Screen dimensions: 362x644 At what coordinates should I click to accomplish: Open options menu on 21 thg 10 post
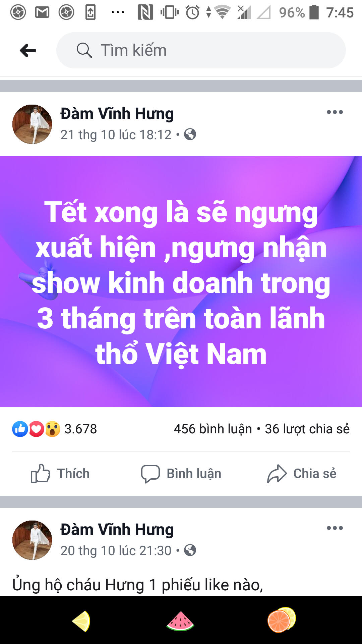pos(335,112)
